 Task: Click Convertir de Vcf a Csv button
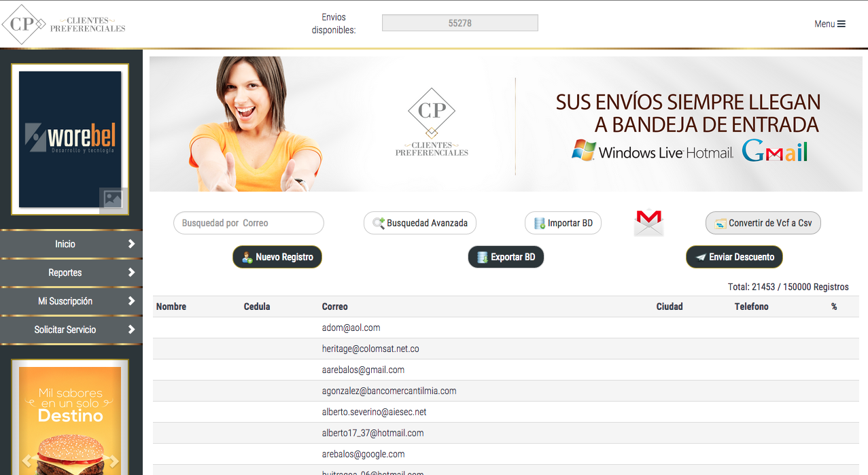coord(763,223)
